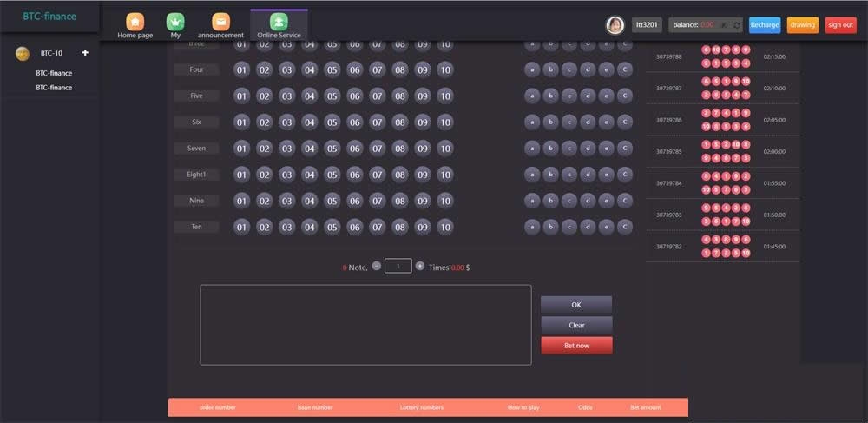Click the Recharge button

coord(765,25)
